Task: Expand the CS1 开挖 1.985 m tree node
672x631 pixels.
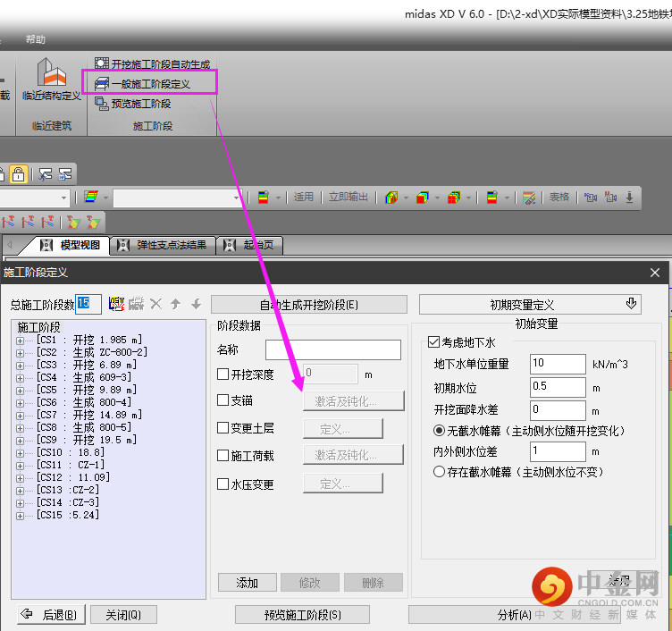Action: tap(21, 341)
